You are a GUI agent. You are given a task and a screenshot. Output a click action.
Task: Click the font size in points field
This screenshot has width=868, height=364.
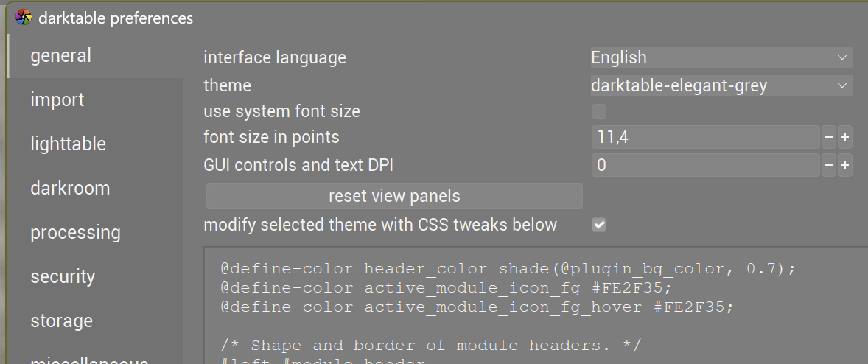coord(704,137)
